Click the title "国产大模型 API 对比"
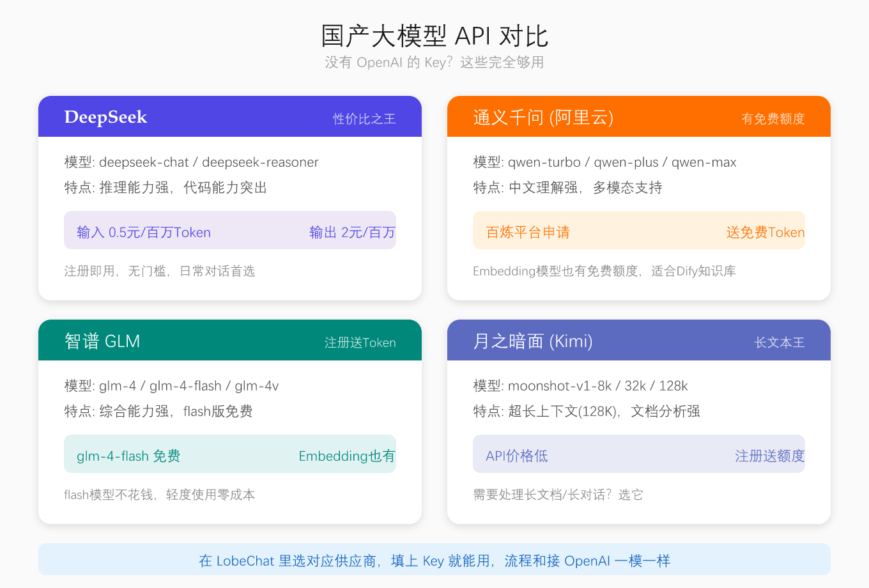Viewport: 869px width, 588px height. coord(434,36)
